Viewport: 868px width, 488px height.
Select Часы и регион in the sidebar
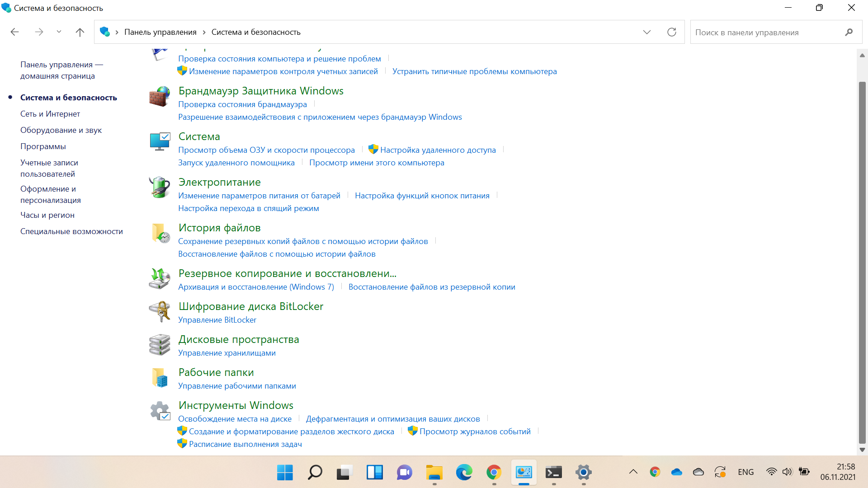(47, 215)
